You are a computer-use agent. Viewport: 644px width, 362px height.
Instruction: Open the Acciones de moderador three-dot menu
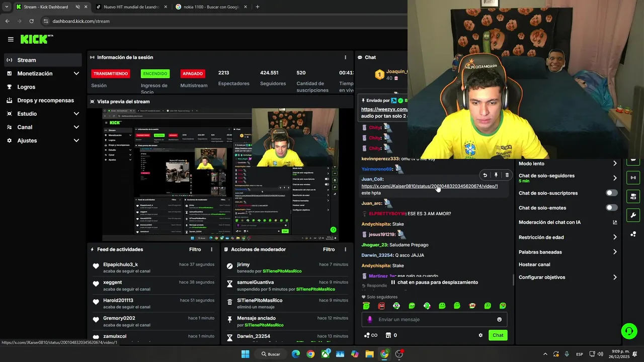[x=345, y=249]
